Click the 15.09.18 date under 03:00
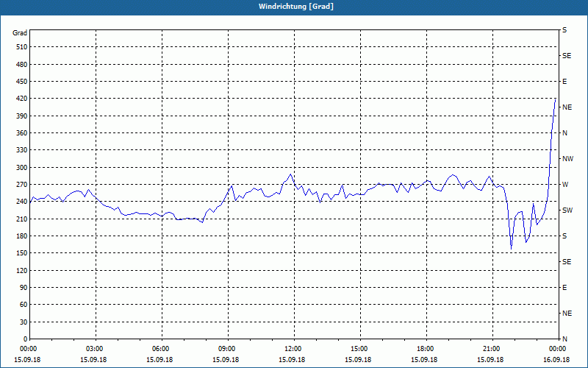Screen dimensions: 588x368 click(93, 360)
